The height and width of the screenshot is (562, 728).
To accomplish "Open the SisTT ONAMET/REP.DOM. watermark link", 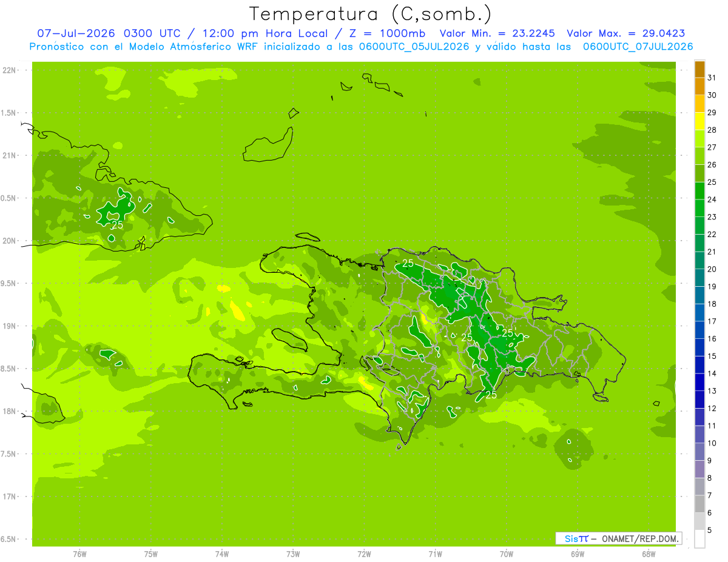I will pos(618,538).
